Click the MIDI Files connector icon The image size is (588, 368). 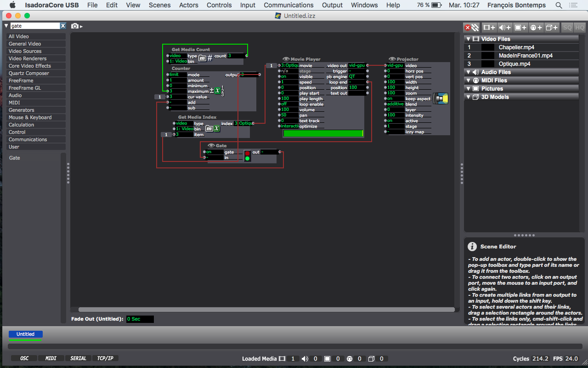pos(476,80)
